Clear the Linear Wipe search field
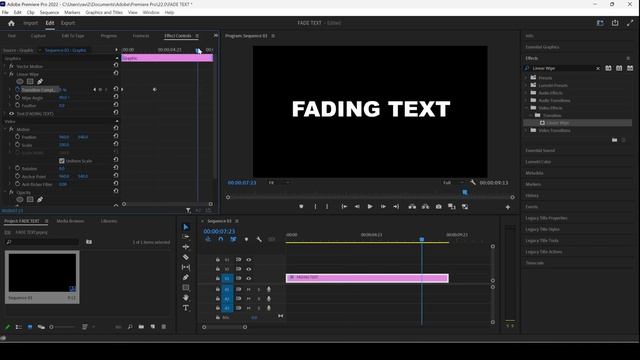Viewport: 640px width, 360px height. (x=598, y=68)
